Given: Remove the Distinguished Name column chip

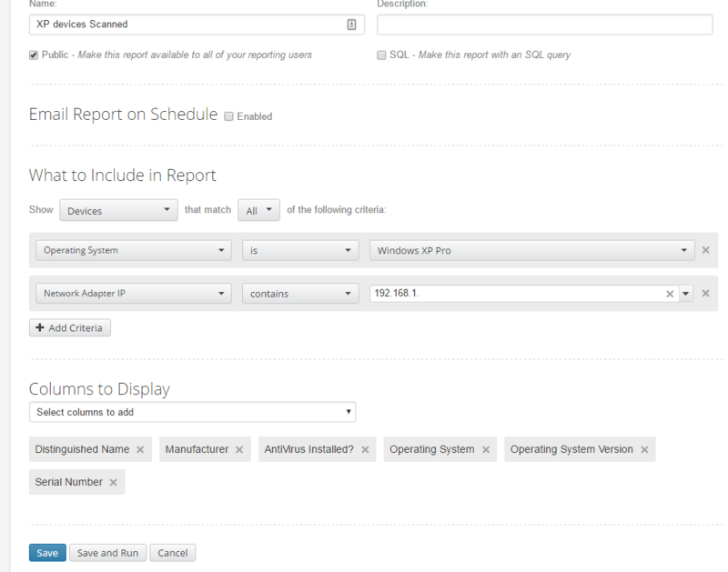Looking at the screenshot, I should (140, 448).
